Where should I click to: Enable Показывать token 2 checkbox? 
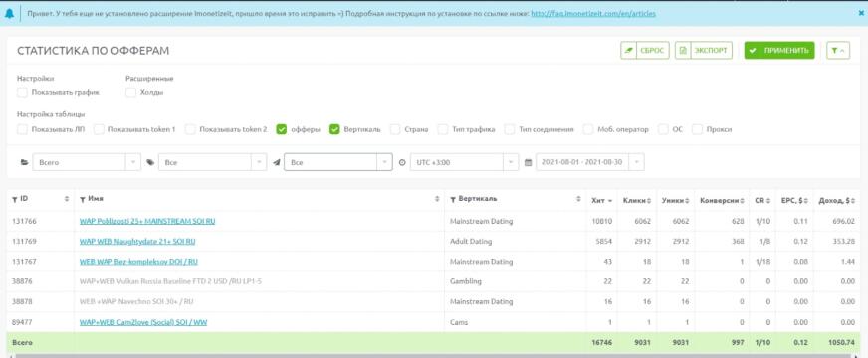[190, 129]
